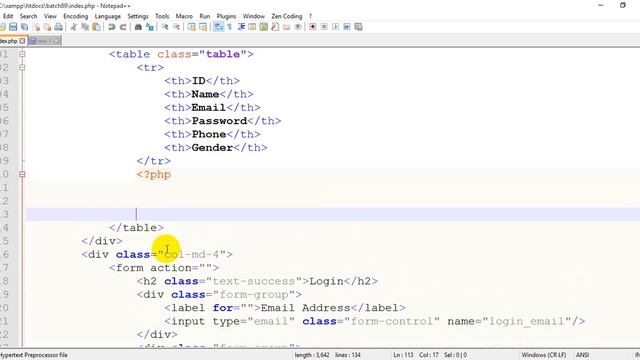The width and height of the screenshot is (640, 360).
Task: Place cursor on the </table> closing tag
Action: coord(136,228)
